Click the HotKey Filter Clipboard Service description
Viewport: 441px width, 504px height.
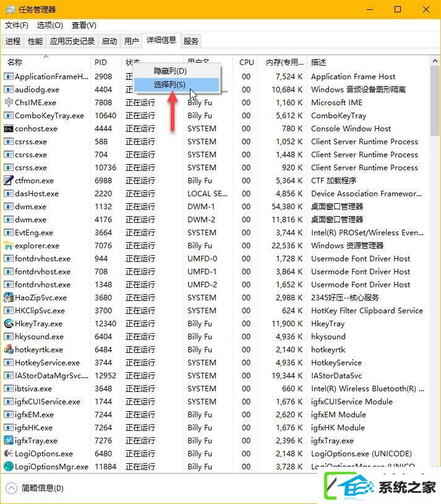[x=367, y=310]
